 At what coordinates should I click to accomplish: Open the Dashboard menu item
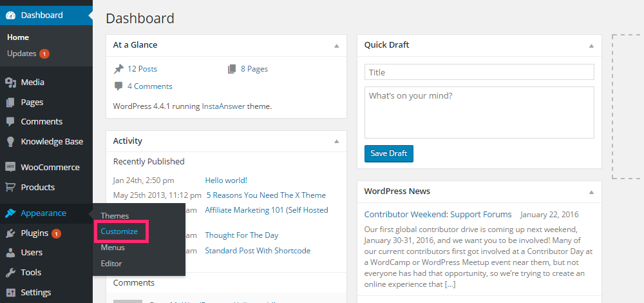[x=46, y=15]
